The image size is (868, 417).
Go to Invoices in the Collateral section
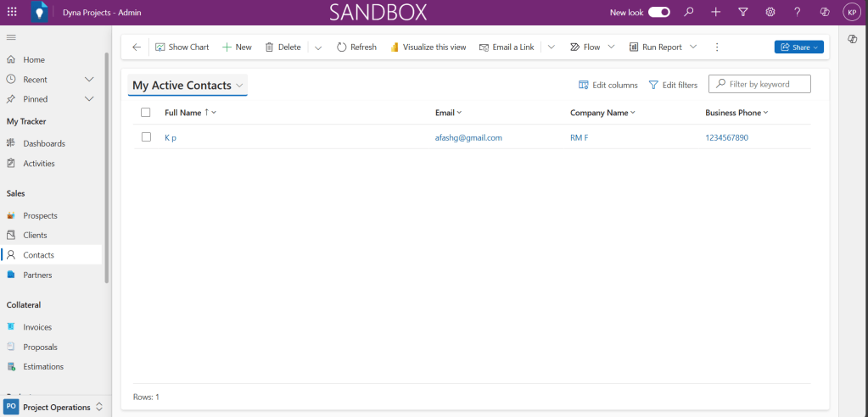point(37,327)
